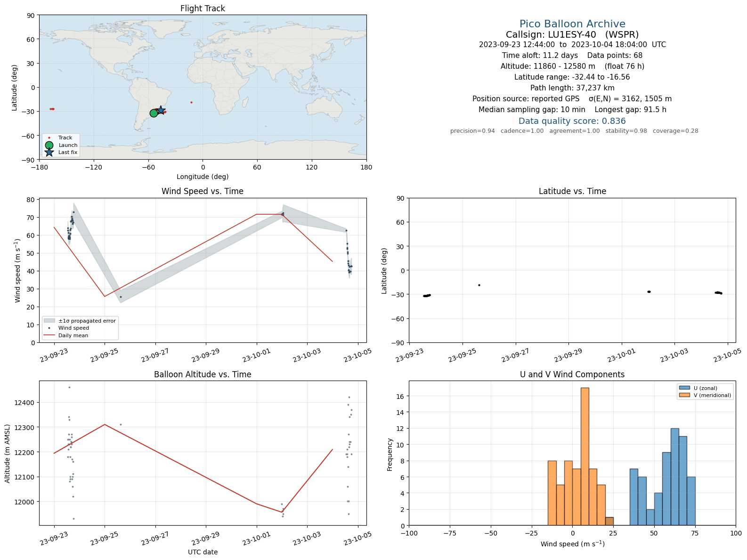Click the Median sampling gap: 10 min line
This screenshot has width=747, height=560.
coord(572,110)
